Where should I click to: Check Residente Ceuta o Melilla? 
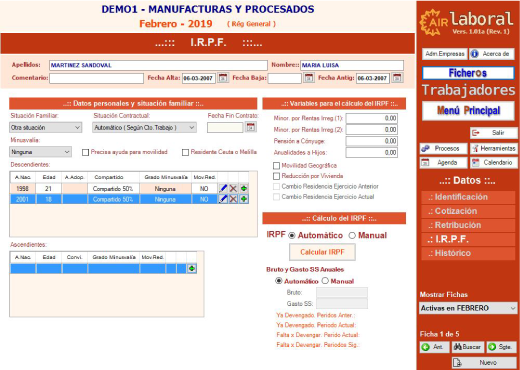pos(185,152)
